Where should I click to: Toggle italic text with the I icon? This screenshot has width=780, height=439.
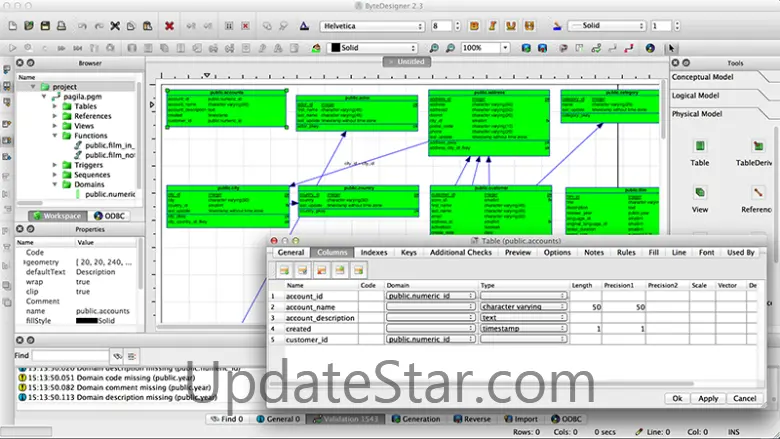point(492,26)
